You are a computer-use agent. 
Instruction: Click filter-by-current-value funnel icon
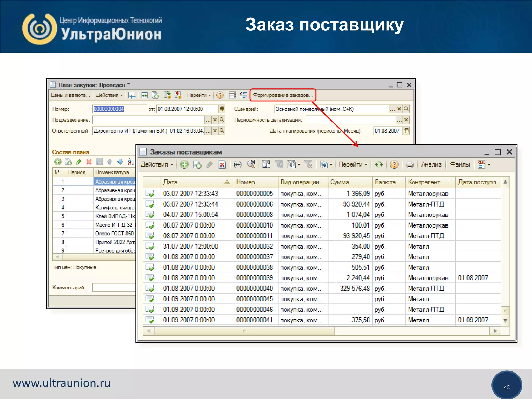point(279,164)
